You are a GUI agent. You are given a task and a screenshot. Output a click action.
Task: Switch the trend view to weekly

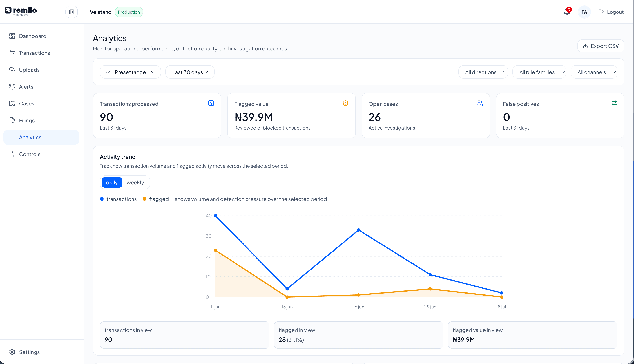pyautogui.click(x=135, y=183)
